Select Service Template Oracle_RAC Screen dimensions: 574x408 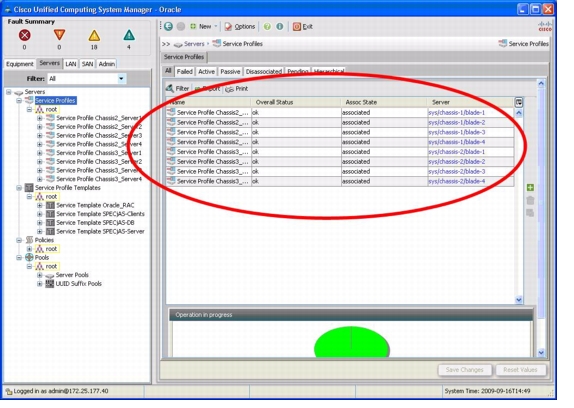click(x=95, y=205)
